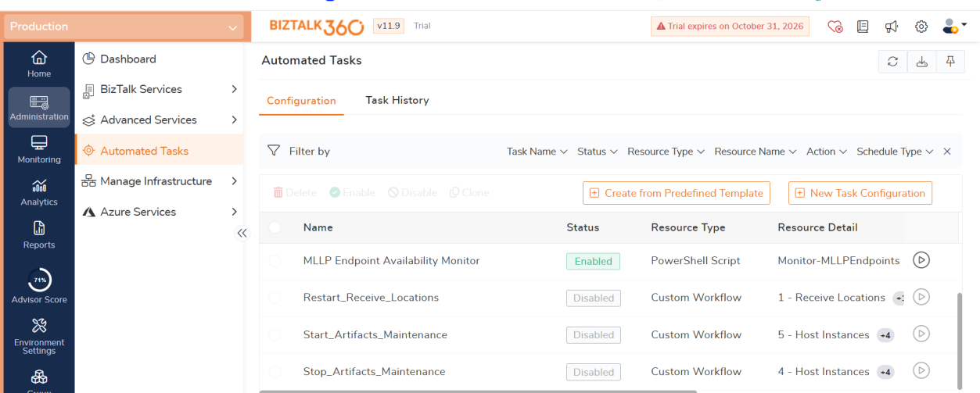
Task: Run the Stop_Artifacts_Maintenance task
Action: (921, 370)
